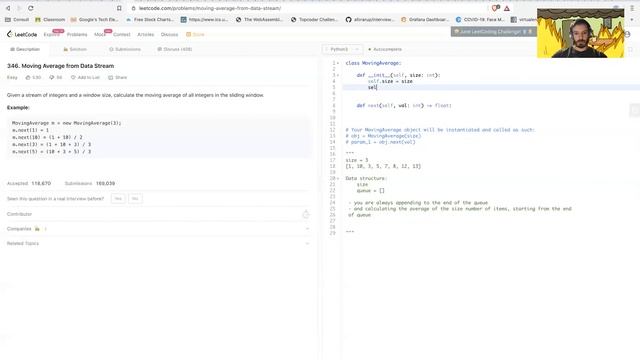Click the 'queue = []' comment text

point(371,191)
